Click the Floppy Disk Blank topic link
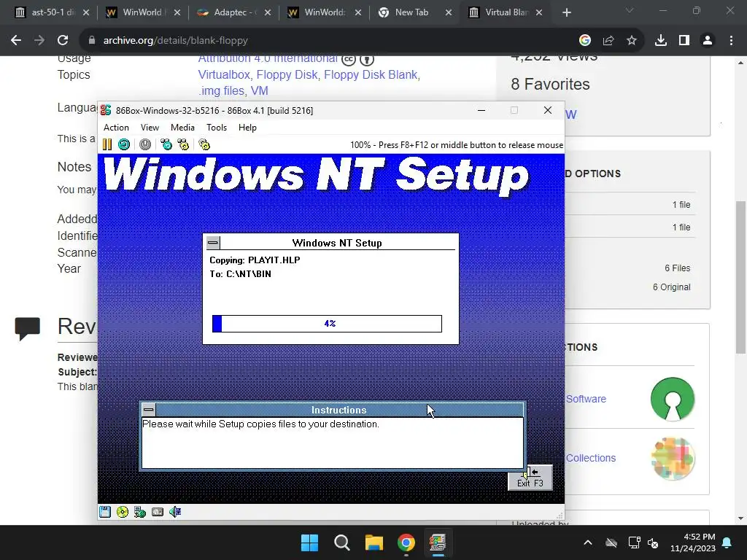The width and height of the screenshot is (747, 560). click(371, 75)
